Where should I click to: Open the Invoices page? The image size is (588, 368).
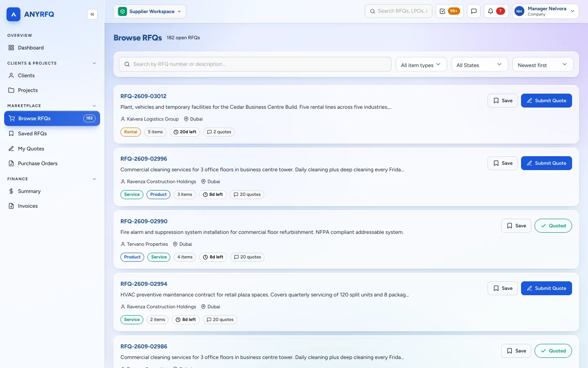pyautogui.click(x=52, y=206)
